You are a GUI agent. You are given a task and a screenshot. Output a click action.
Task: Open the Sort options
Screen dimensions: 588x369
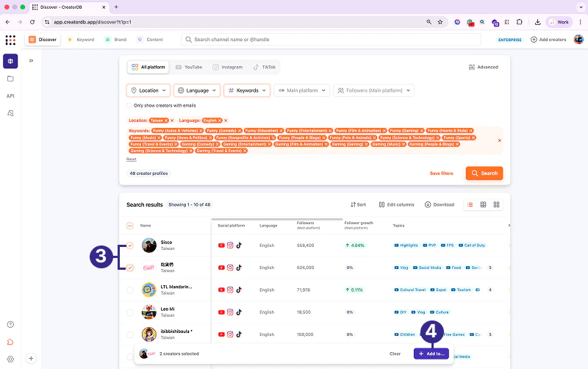tap(358, 205)
